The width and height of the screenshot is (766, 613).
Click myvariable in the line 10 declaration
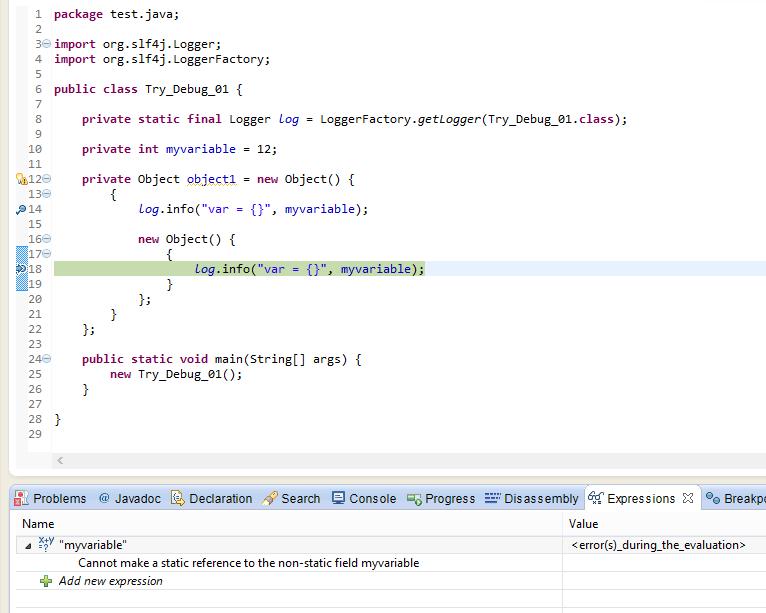[201, 149]
